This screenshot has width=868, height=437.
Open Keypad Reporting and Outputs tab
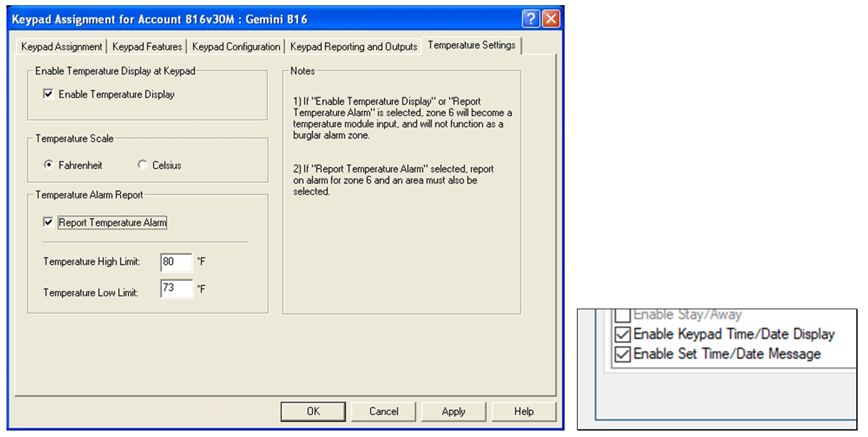[353, 47]
